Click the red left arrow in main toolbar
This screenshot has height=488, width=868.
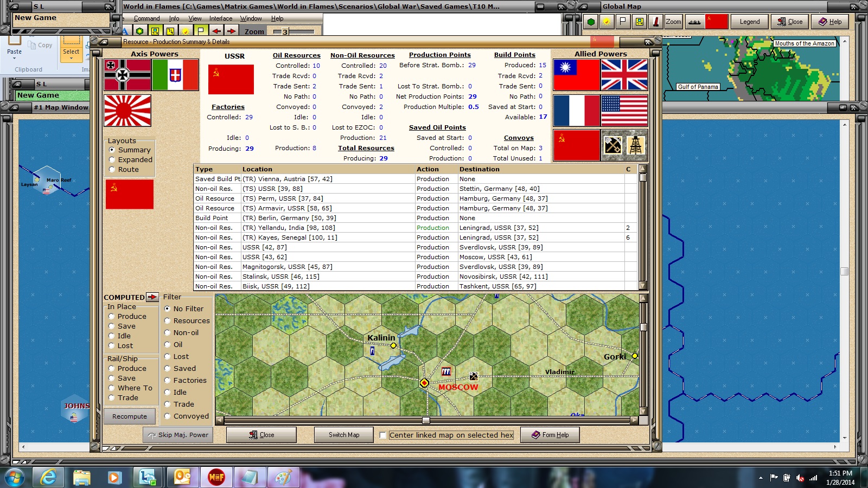(216, 31)
